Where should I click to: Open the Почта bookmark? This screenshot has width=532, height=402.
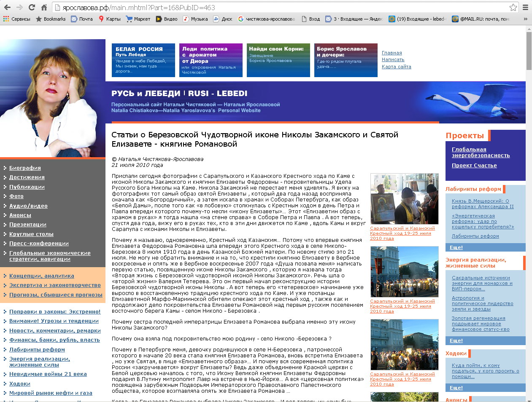(82, 19)
